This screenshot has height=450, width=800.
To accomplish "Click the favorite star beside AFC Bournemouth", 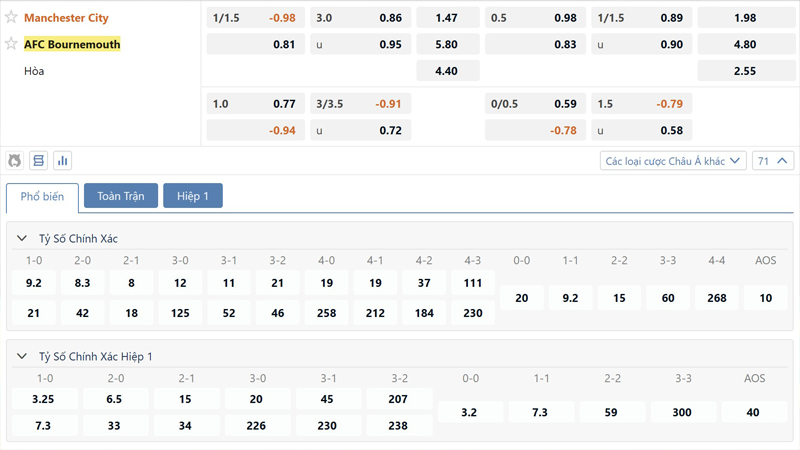I will click(x=12, y=44).
